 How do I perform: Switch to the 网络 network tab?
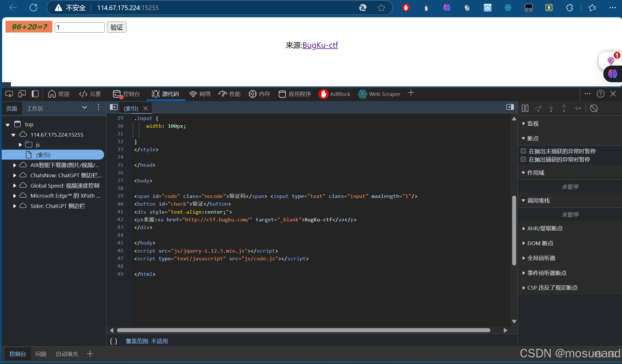tap(200, 94)
